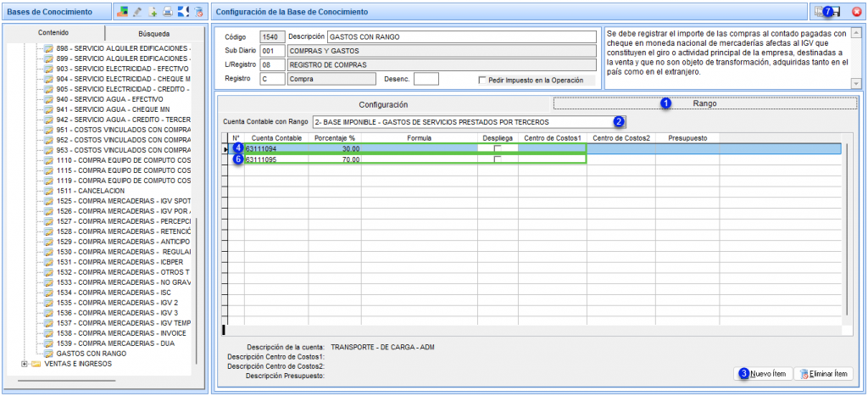This screenshot has height=396, width=868.
Task: Toggle Despliega checkbox for account 63111094
Action: tap(498, 148)
